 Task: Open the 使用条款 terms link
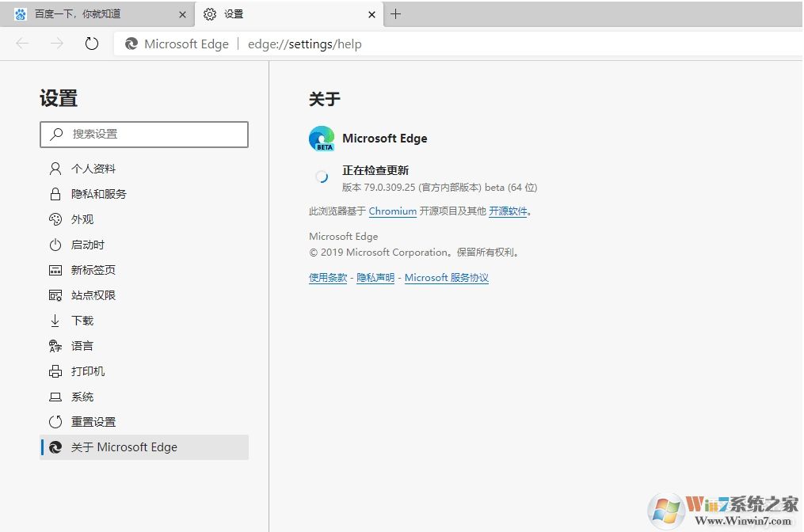327,277
